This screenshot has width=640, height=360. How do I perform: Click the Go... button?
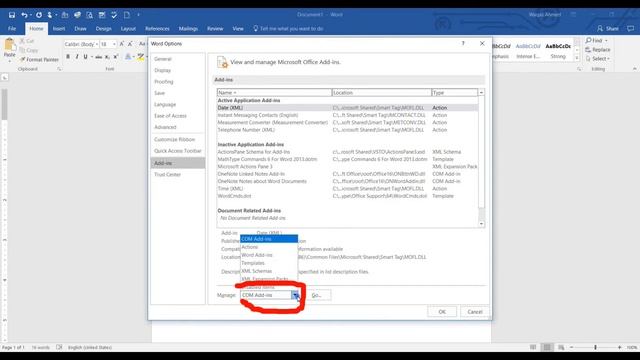(318, 295)
